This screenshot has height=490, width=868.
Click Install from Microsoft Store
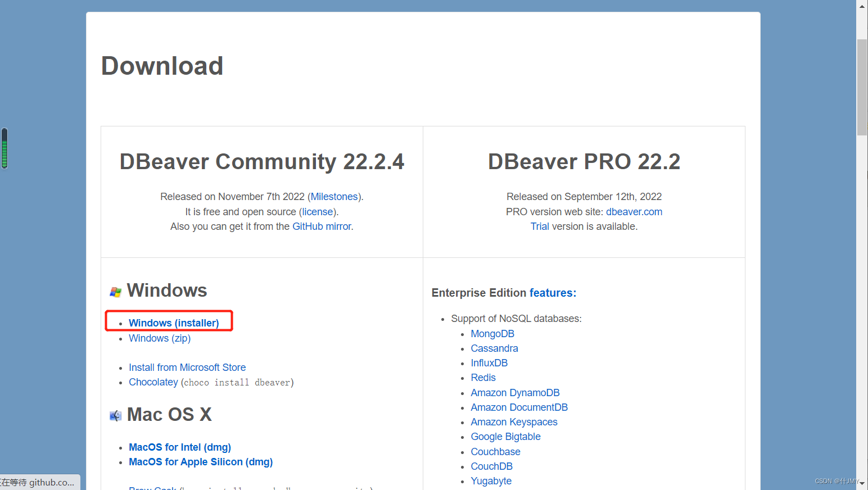click(187, 367)
